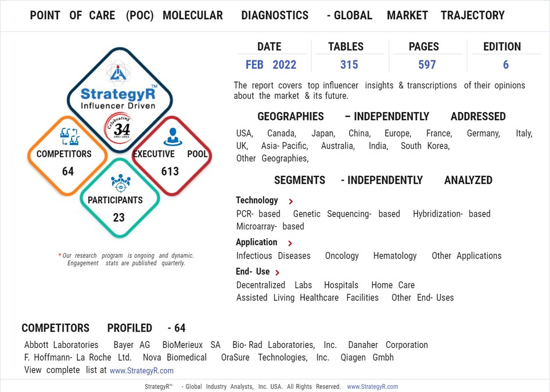Image resolution: width=550 pixels, height=392 pixels.
Task: Click the Home Care end-use
Action: [x=393, y=285]
